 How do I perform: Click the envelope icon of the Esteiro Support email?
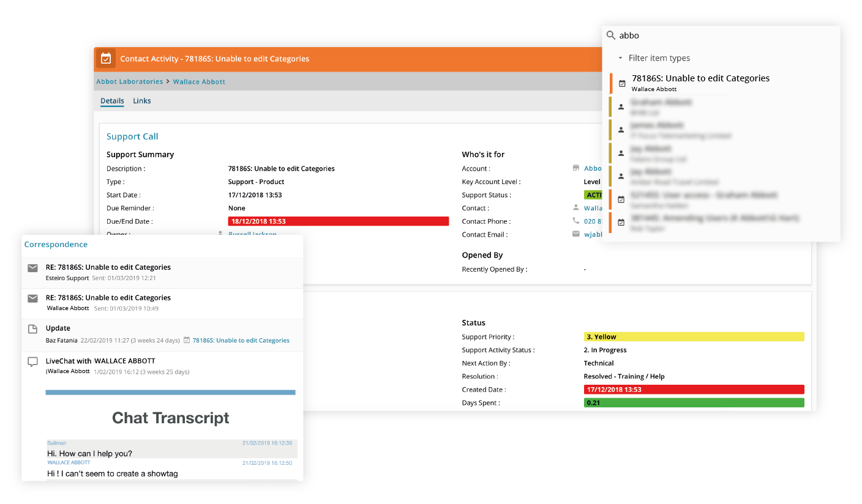32,268
